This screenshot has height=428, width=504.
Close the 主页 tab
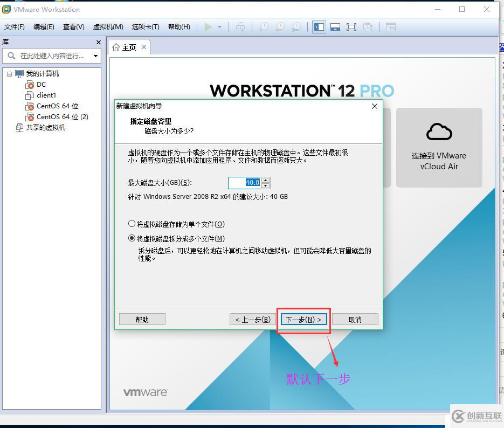144,47
